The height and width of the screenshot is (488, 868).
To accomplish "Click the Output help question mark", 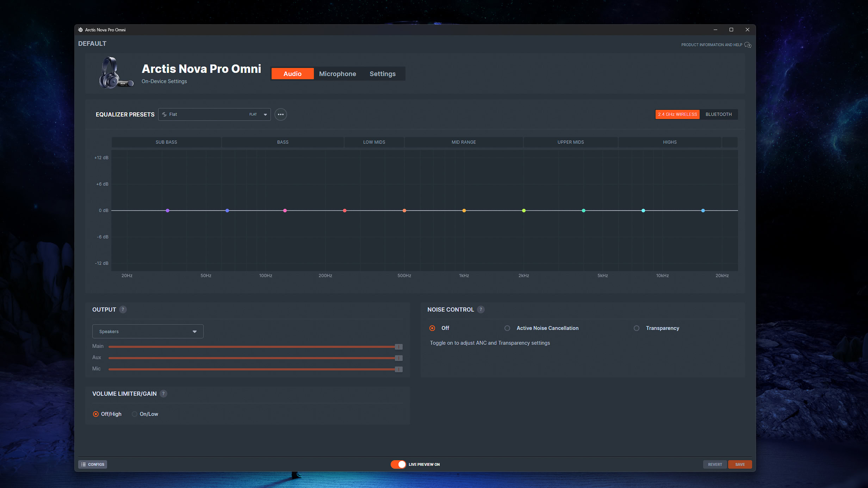I will coord(123,309).
